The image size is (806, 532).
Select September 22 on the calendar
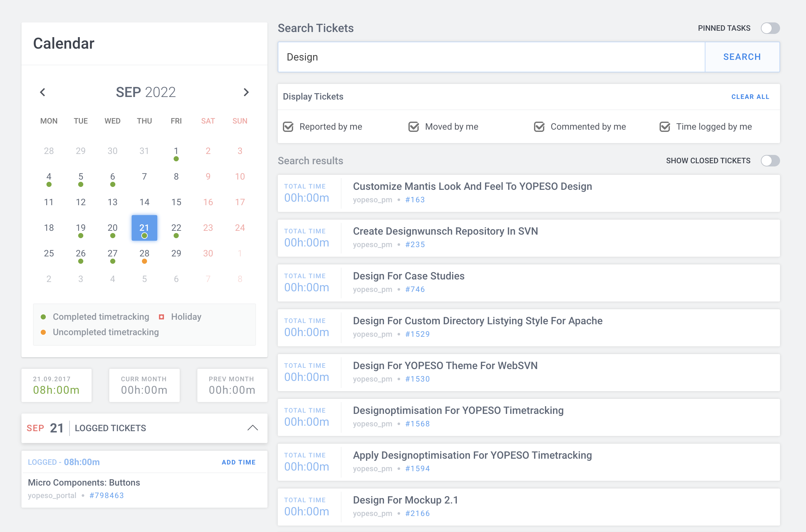[x=176, y=228]
